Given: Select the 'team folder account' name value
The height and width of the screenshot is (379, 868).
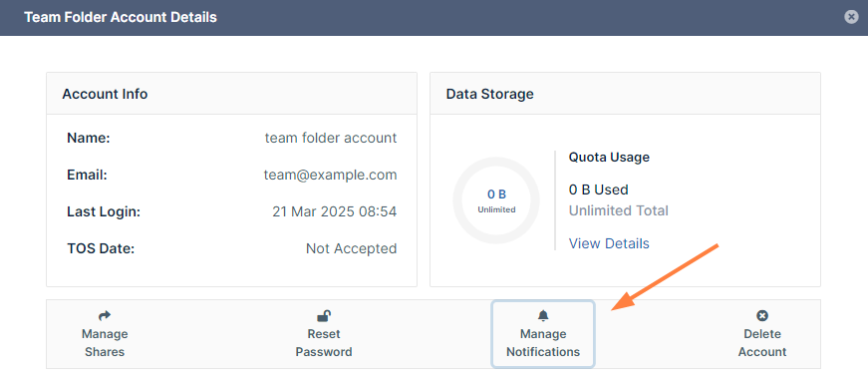Looking at the screenshot, I should click(x=331, y=138).
